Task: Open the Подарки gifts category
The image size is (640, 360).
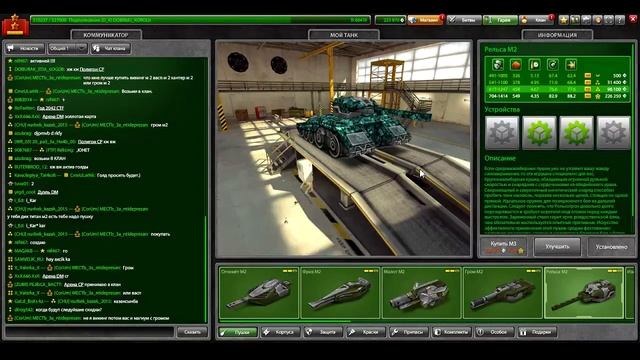Action: [537, 332]
